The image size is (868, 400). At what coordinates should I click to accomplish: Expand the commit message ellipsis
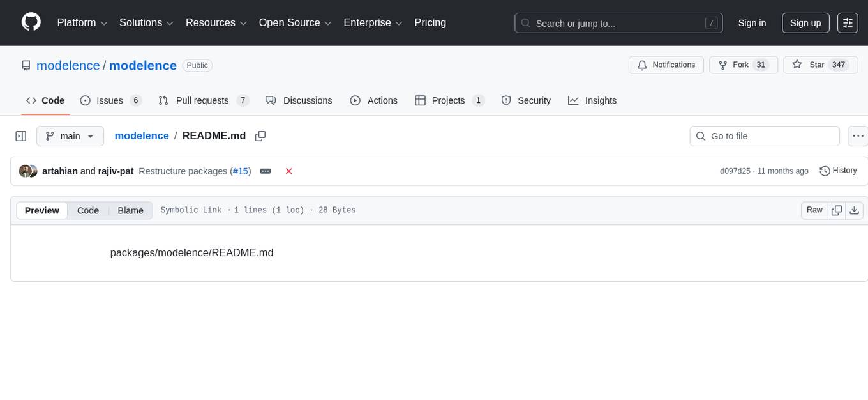266,171
